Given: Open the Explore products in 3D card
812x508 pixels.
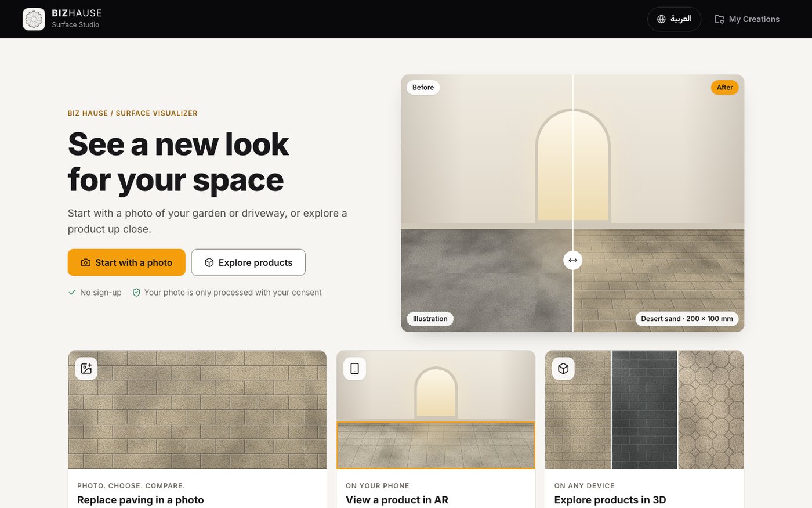Looking at the screenshot, I should [x=644, y=429].
